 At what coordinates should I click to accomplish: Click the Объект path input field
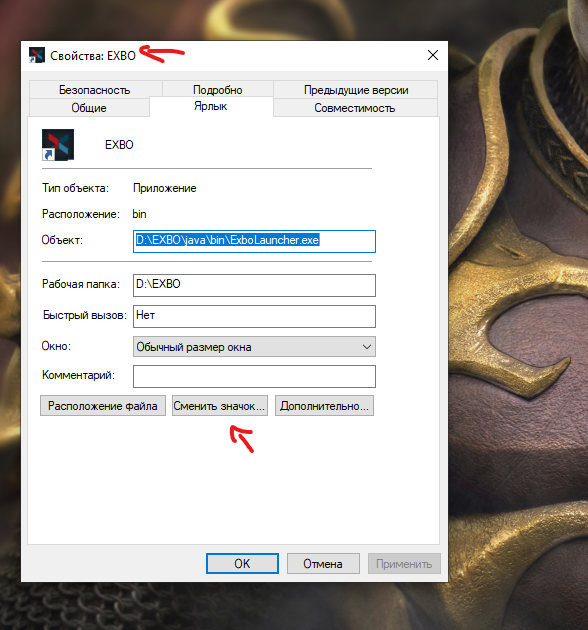[x=254, y=241]
